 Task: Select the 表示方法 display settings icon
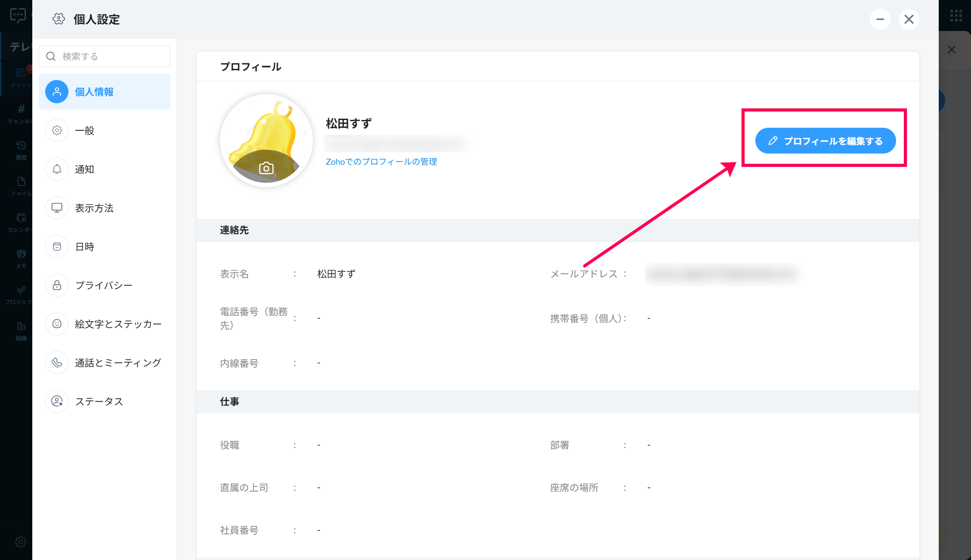pos(57,208)
